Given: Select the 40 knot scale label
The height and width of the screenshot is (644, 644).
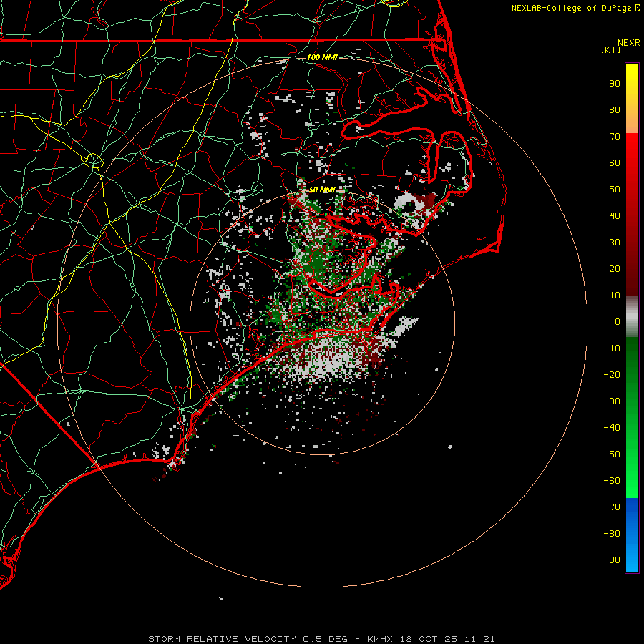Looking at the screenshot, I should point(615,216).
